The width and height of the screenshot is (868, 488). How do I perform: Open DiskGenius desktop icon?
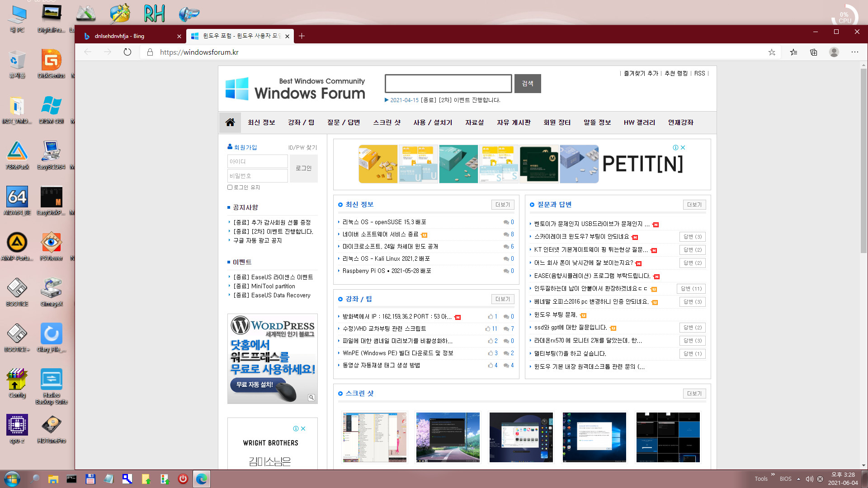[x=51, y=64]
